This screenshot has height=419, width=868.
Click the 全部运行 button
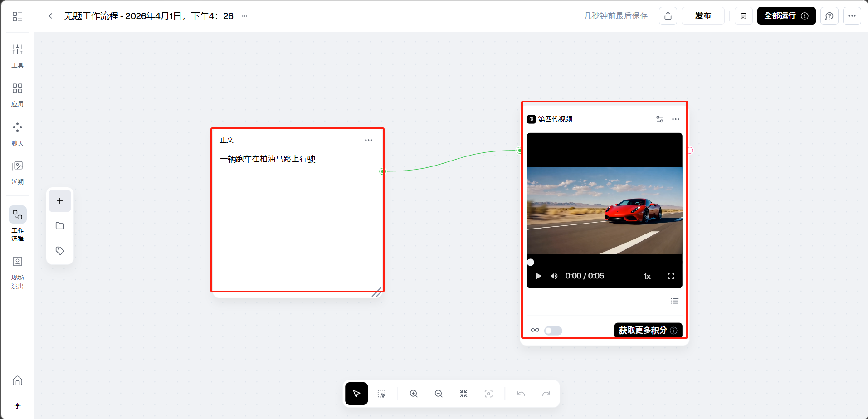786,16
